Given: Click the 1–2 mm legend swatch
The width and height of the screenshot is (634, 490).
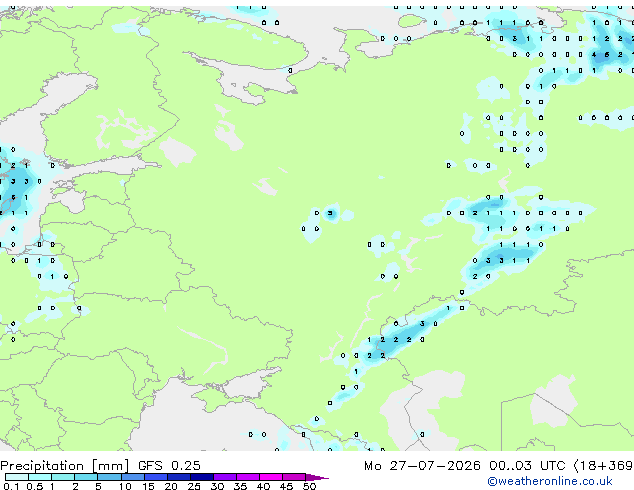Looking at the screenshot, I should (x=63, y=477).
